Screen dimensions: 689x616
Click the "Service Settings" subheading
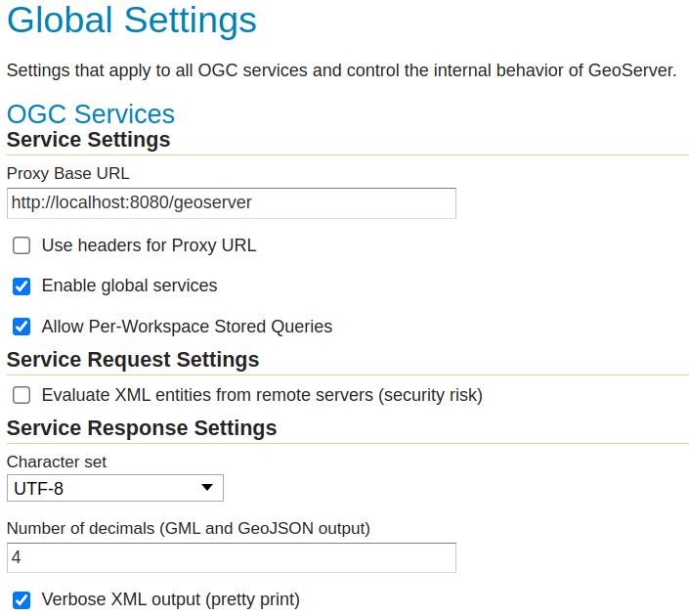coord(89,140)
